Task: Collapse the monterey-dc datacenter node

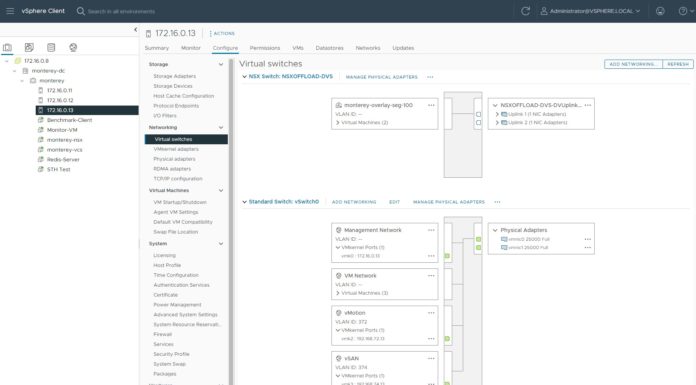Action: [x=15, y=71]
